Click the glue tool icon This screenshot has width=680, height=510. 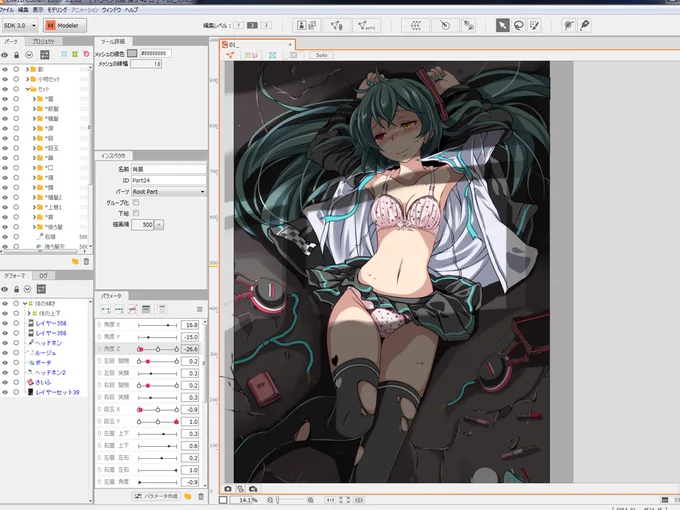[468, 26]
